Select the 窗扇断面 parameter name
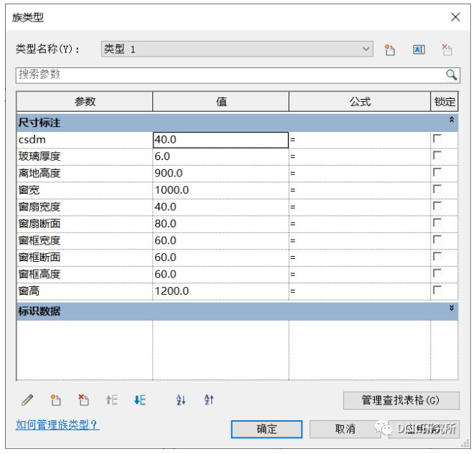 (85, 224)
